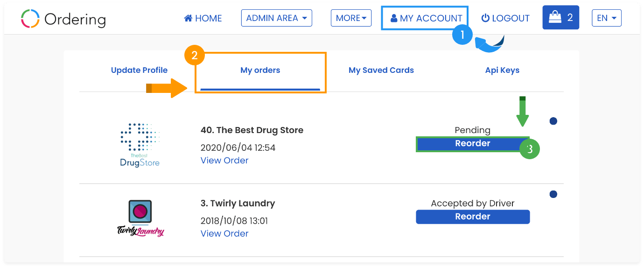Expand the EN language selector

point(607,18)
